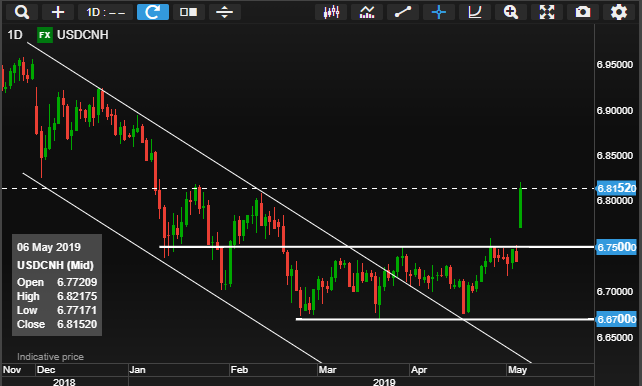This screenshot has width=642, height=386.
Task: Click the Feb label on time axis
Action: (x=239, y=370)
